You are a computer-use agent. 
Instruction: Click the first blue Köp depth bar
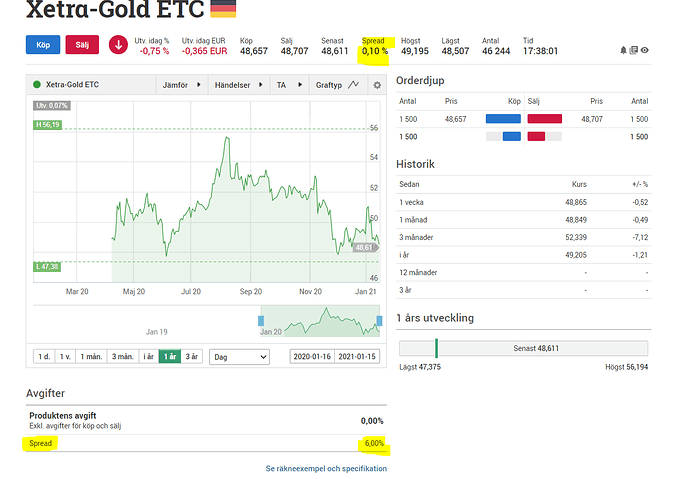pos(503,119)
